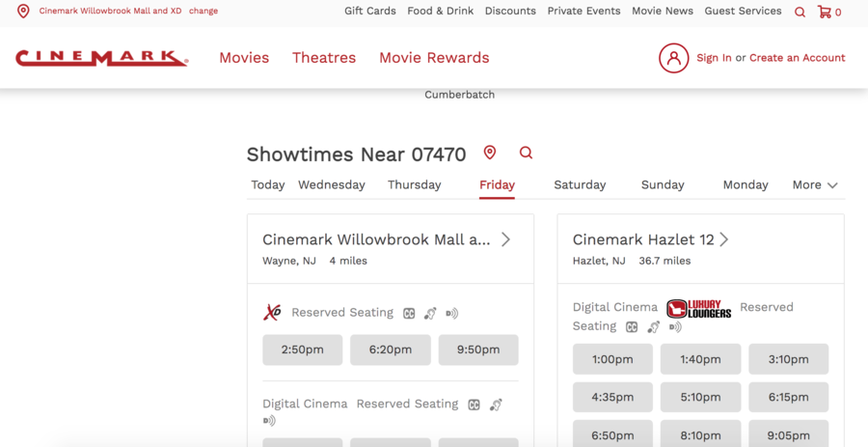Click the location pin beside Showtimes Near 07470

point(489,153)
